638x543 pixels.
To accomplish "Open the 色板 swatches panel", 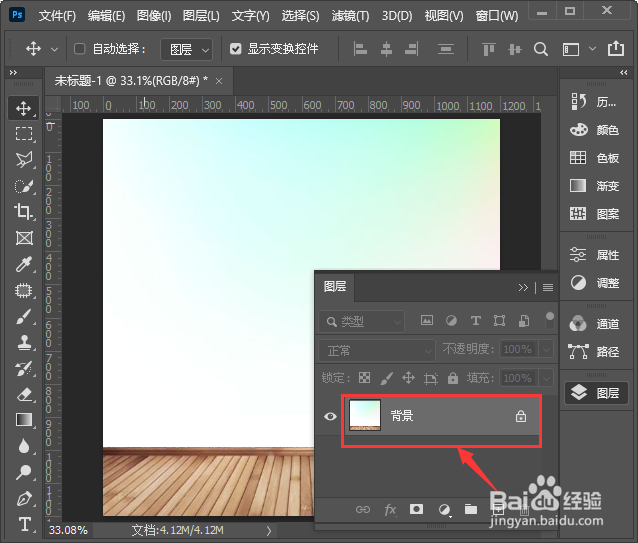I will point(595,157).
